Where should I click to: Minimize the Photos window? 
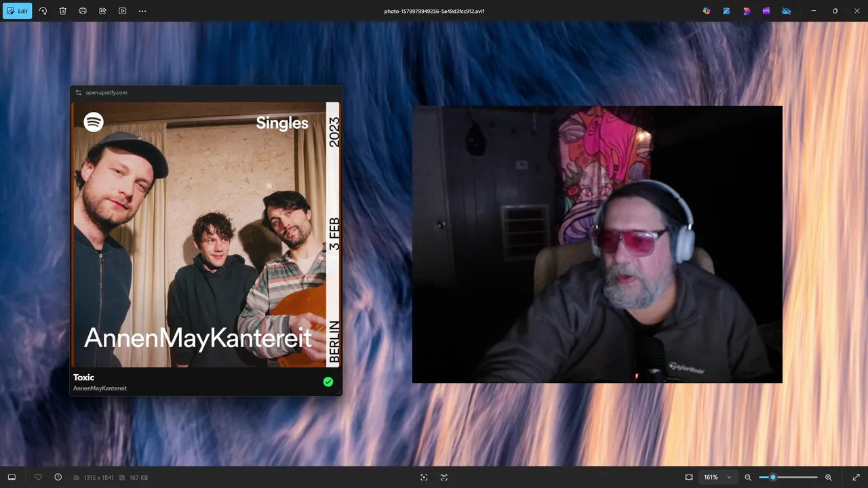click(x=814, y=11)
